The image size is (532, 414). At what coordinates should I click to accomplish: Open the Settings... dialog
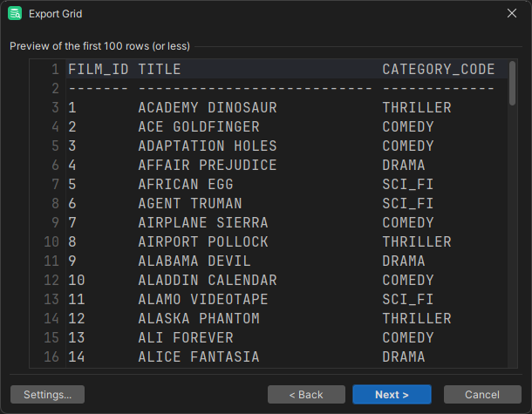pyautogui.click(x=47, y=395)
